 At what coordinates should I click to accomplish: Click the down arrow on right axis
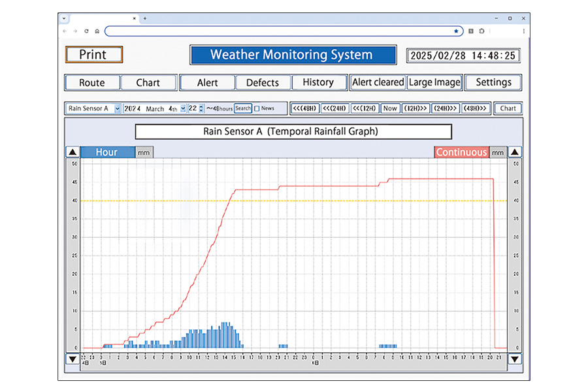click(515, 359)
